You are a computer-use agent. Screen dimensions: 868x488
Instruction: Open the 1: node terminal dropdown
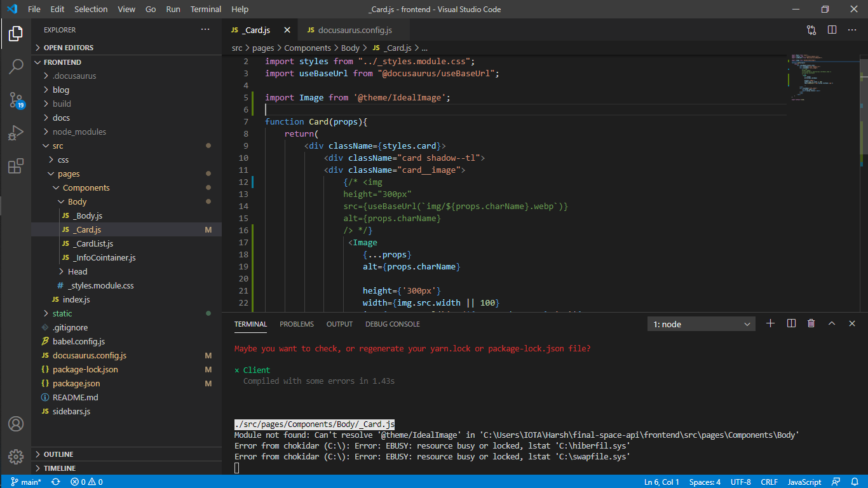click(x=701, y=323)
